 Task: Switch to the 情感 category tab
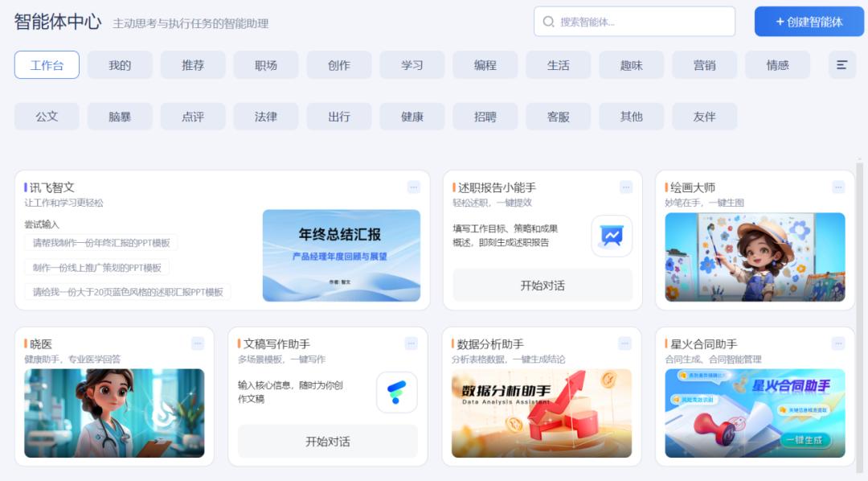tap(777, 65)
